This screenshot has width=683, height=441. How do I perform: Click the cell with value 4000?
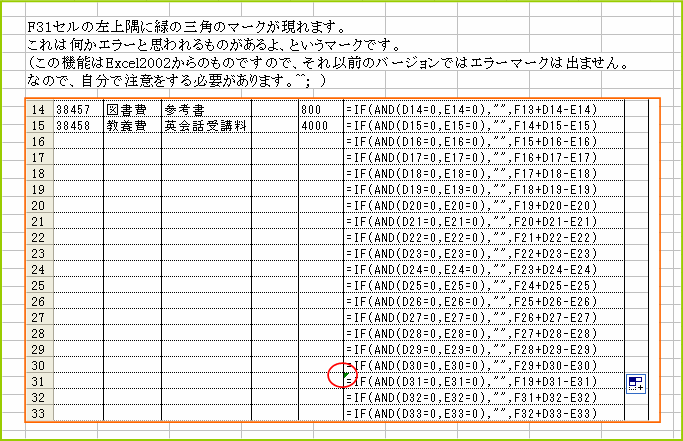click(321, 126)
